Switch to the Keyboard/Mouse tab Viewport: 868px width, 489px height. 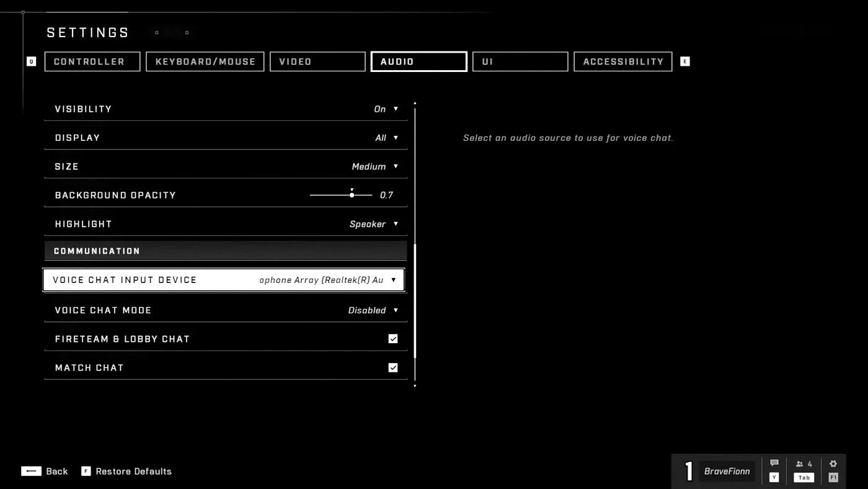click(205, 61)
